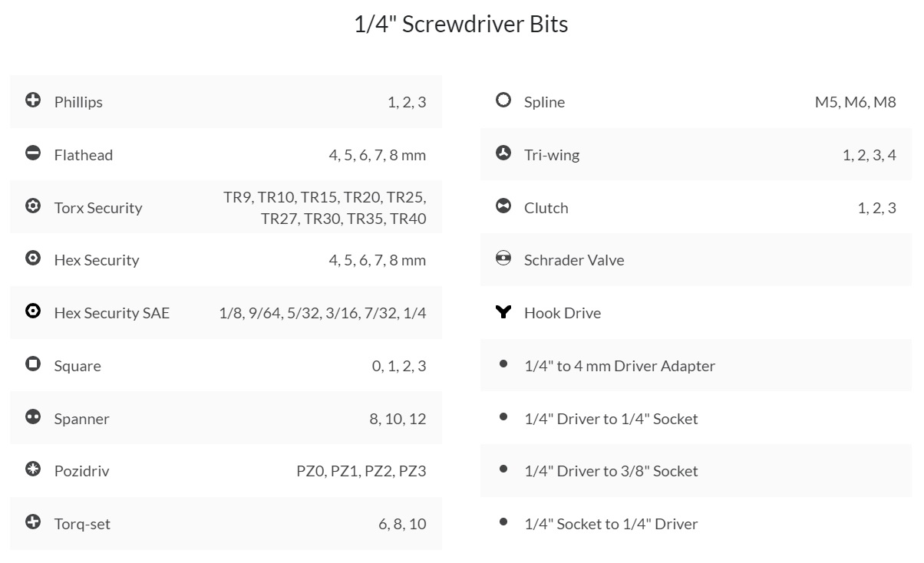Click the Phillips bit icon

click(x=33, y=100)
